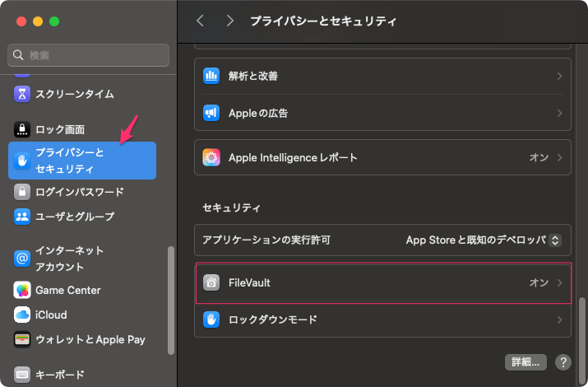Click the Screen Time hourglass icon
This screenshot has height=387, width=588.
22,94
